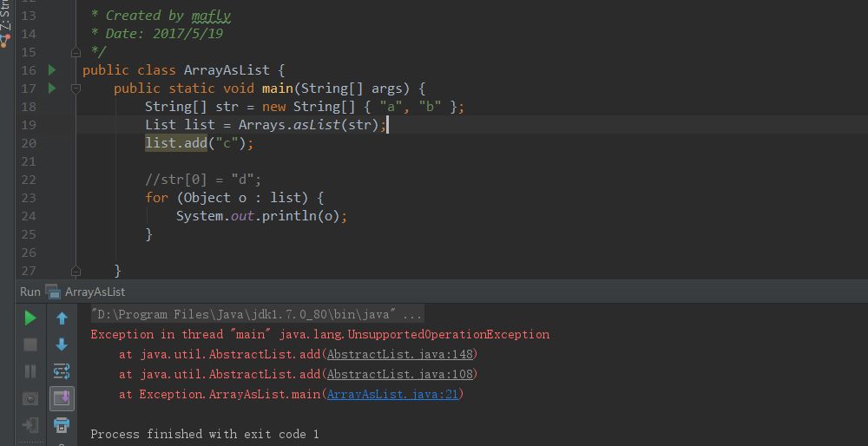Click the Dump threads camera icon
This screenshot has width=868, height=446.
[x=30, y=398]
